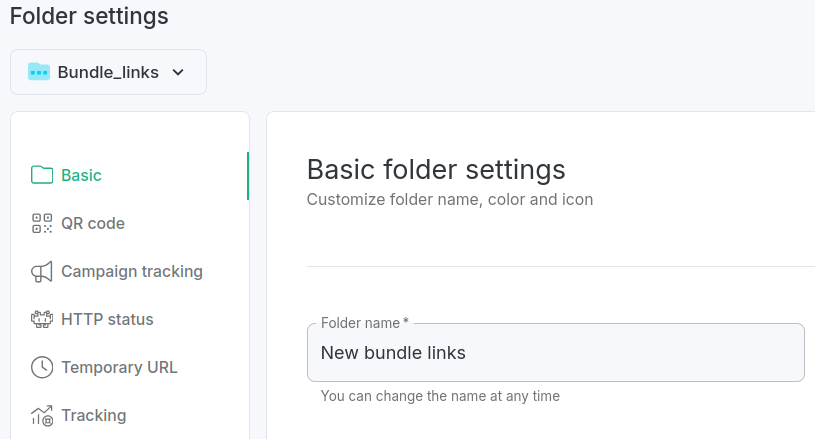Open the Bundle_links folder selector
Image resolution: width=815 pixels, height=439 pixels.
(x=108, y=72)
